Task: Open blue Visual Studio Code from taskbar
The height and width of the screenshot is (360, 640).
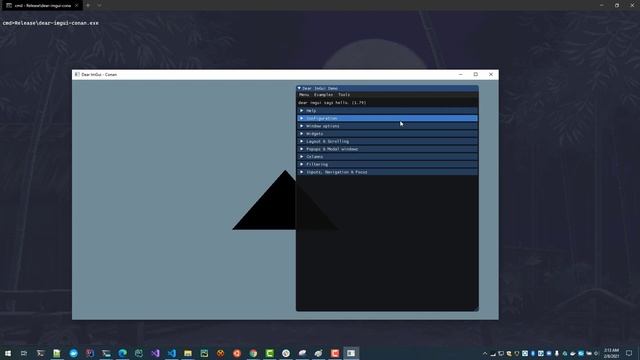Action: click(x=171, y=353)
